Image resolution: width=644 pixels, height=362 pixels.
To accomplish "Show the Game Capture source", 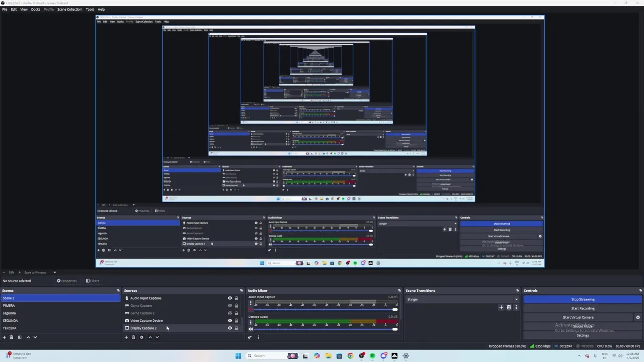I will click(x=230, y=306).
